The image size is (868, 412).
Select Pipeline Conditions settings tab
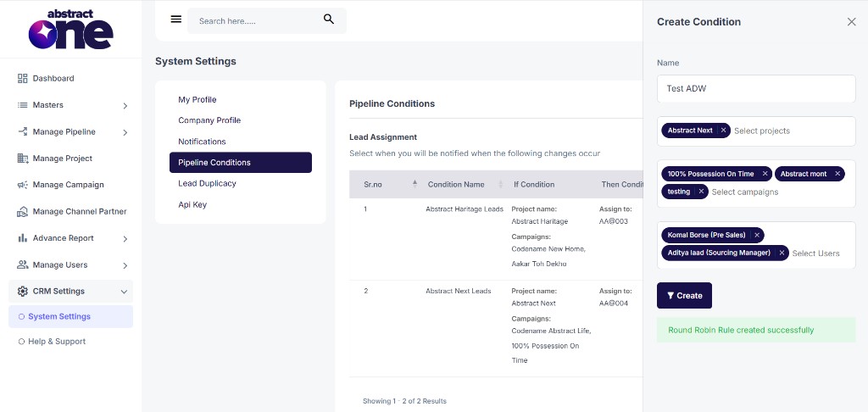click(240, 162)
